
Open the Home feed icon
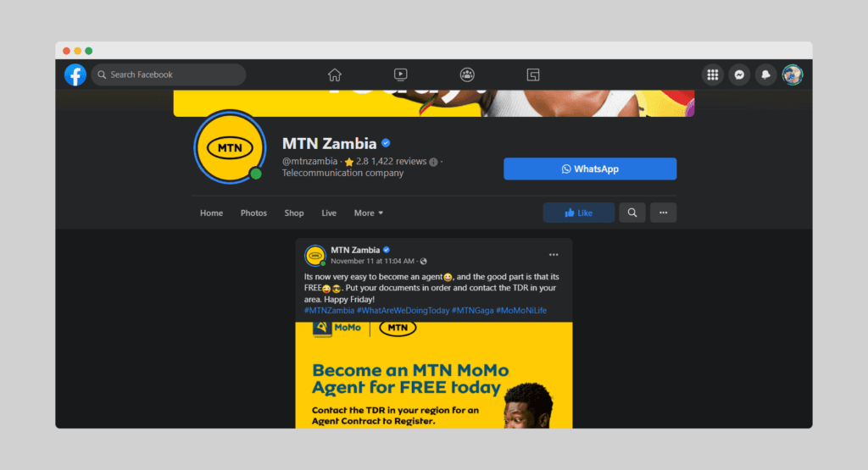click(334, 75)
